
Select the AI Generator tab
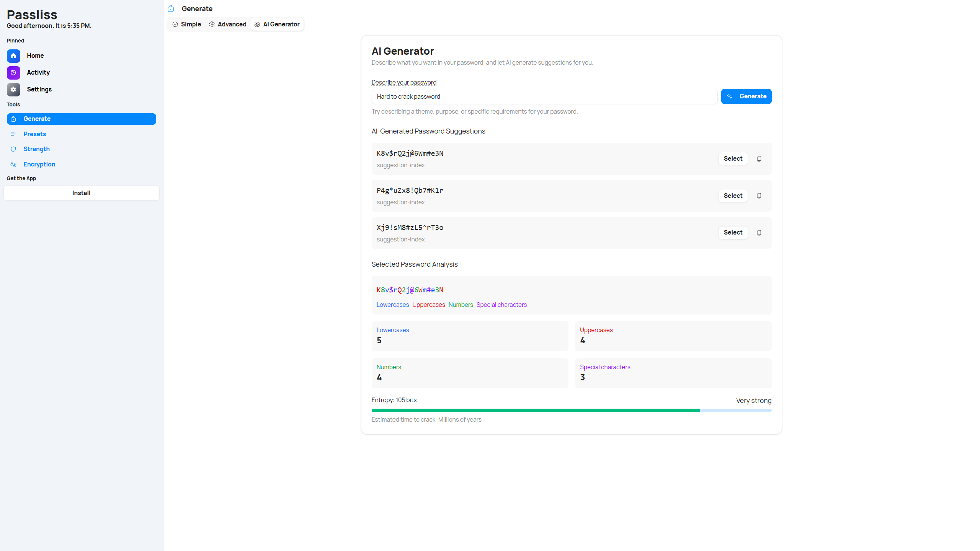pos(277,24)
